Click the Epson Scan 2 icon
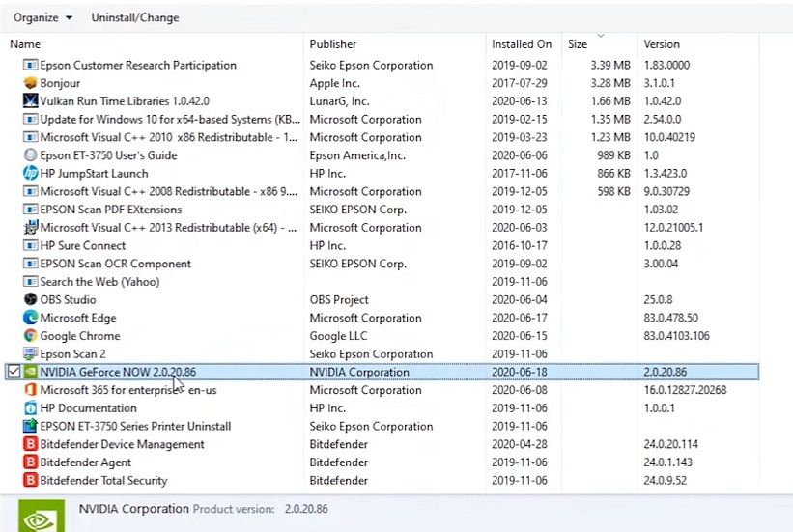Image resolution: width=793 pixels, height=532 pixels. [30, 353]
